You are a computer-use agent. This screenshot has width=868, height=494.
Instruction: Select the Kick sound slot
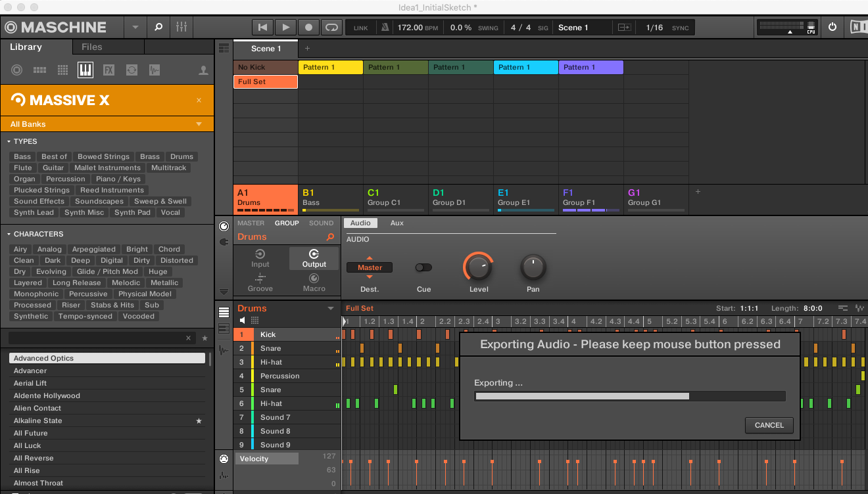click(x=287, y=334)
